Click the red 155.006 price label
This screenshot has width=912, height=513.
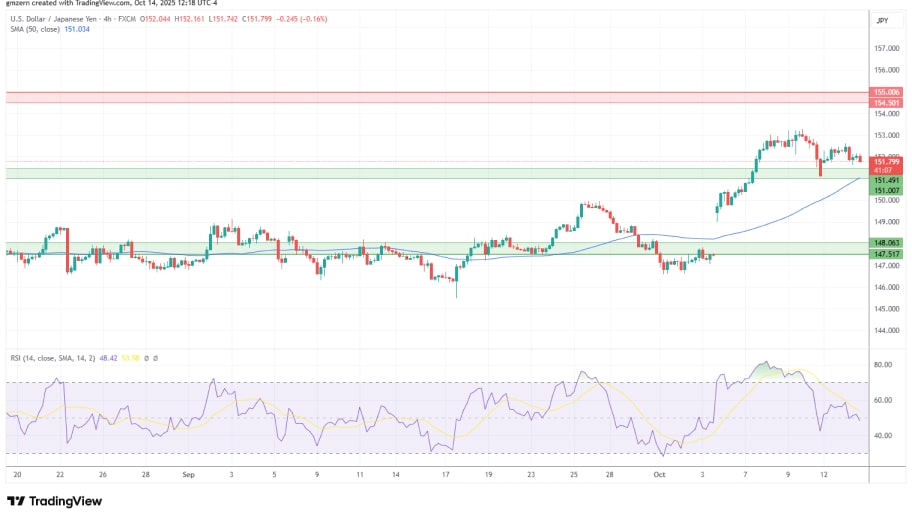click(x=886, y=92)
